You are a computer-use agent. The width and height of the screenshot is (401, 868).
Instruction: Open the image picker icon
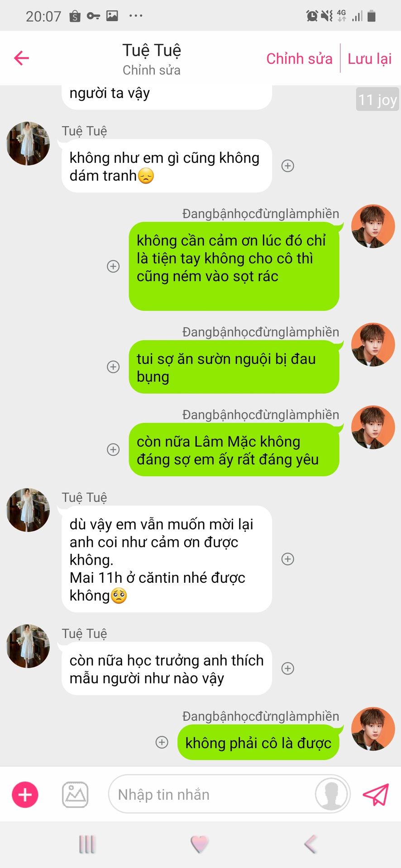tap(75, 794)
